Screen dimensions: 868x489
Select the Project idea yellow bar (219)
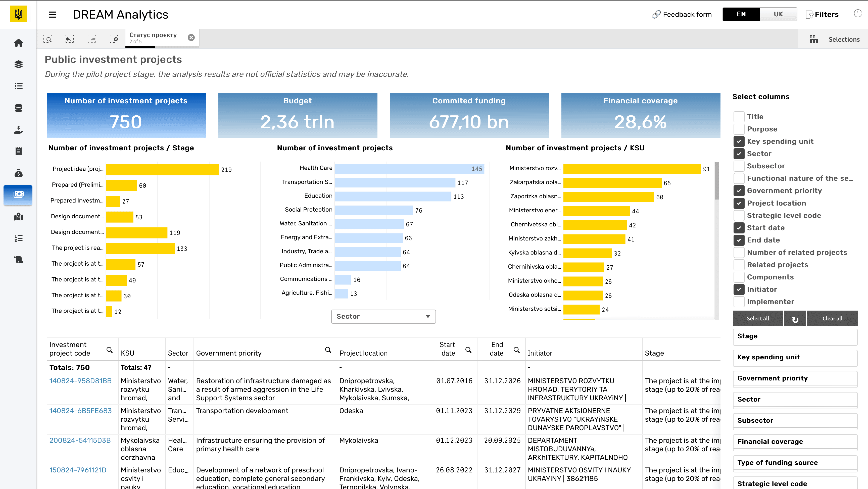[x=162, y=170]
